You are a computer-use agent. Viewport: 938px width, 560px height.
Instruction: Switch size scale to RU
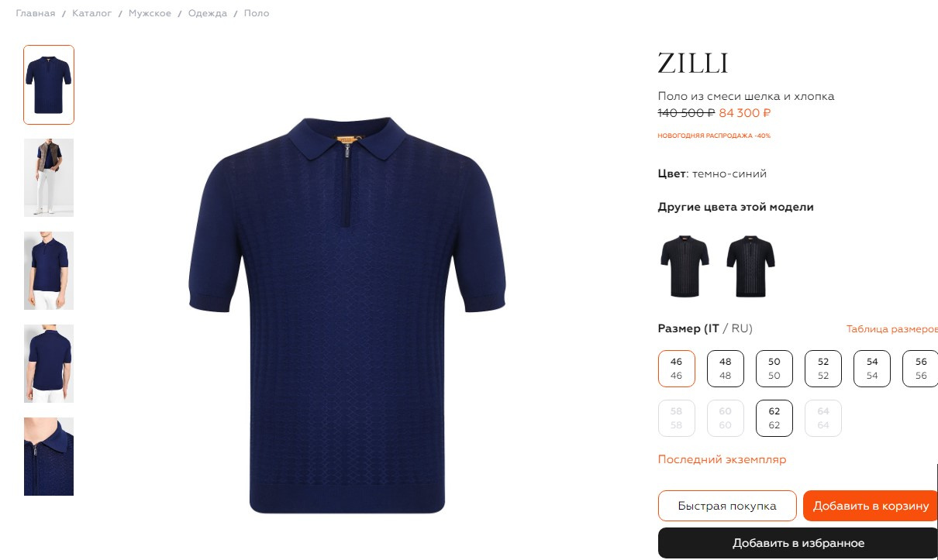point(742,328)
